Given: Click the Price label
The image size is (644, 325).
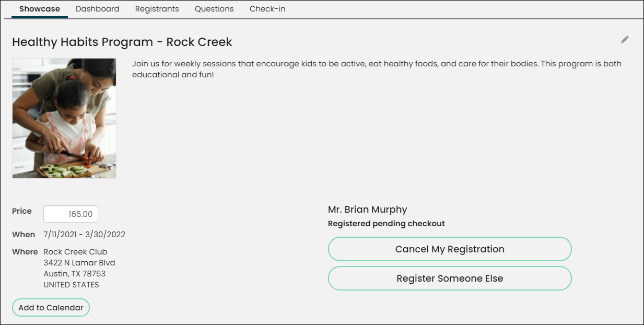Looking at the screenshot, I should 22,211.
